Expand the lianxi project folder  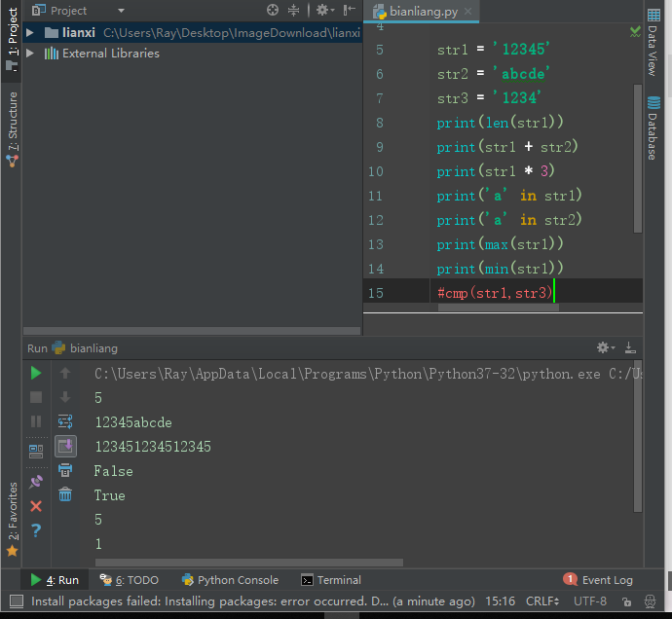point(29,32)
